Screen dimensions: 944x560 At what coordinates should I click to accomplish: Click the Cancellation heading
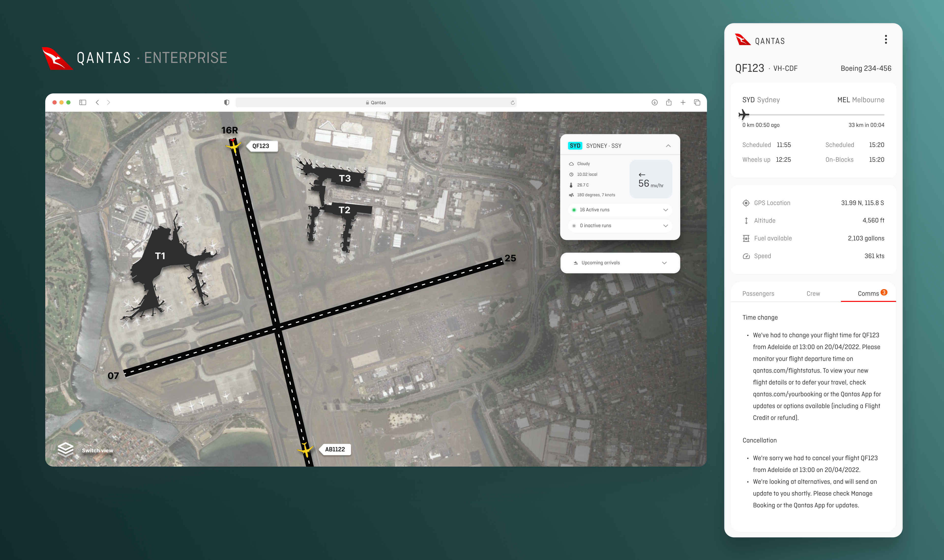coord(759,440)
